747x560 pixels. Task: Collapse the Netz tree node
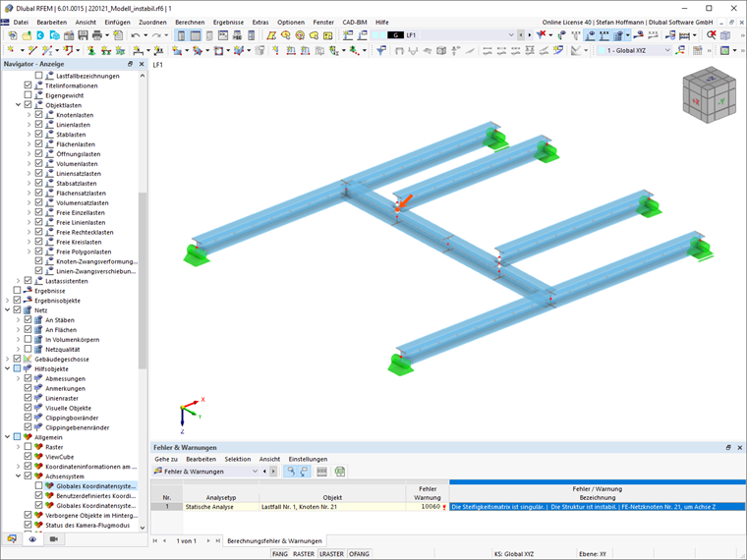7,310
